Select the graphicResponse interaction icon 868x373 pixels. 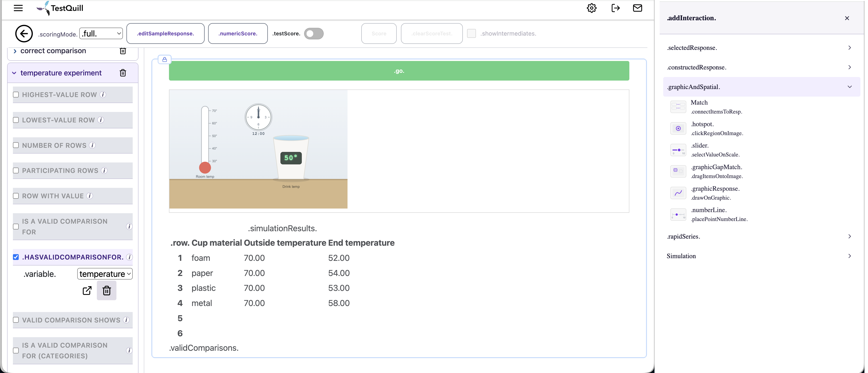[678, 193]
